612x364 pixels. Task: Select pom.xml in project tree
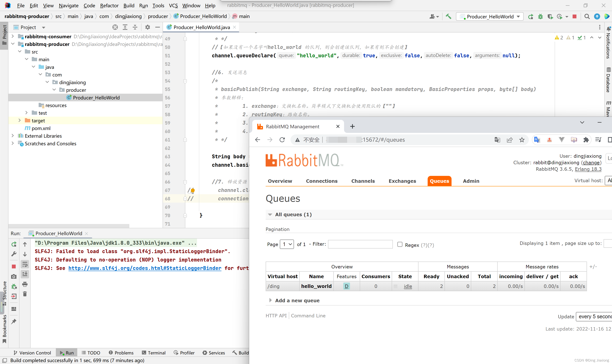41,128
